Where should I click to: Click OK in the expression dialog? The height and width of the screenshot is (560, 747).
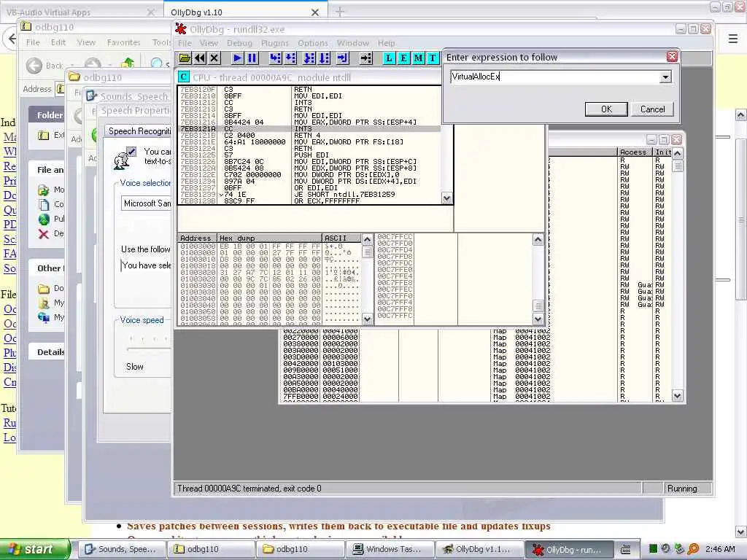(606, 109)
